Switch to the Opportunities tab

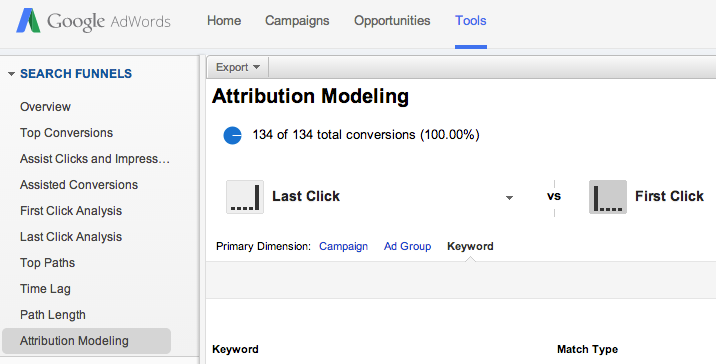tap(392, 21)
